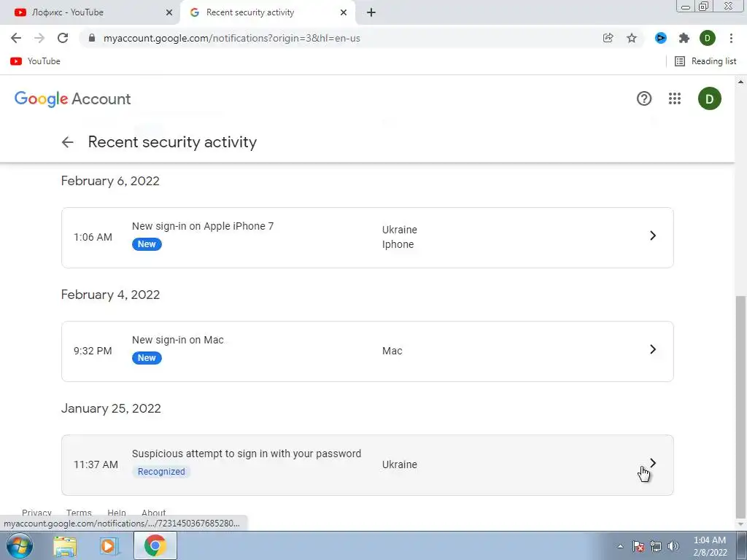Reload the page with the refresh icon
747x560 pixels.
[x=63, y=38]
